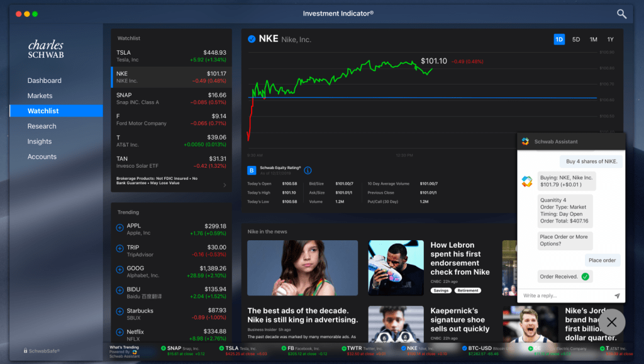Click the Kaepernick shoe article thumbnail

[396, 324]
